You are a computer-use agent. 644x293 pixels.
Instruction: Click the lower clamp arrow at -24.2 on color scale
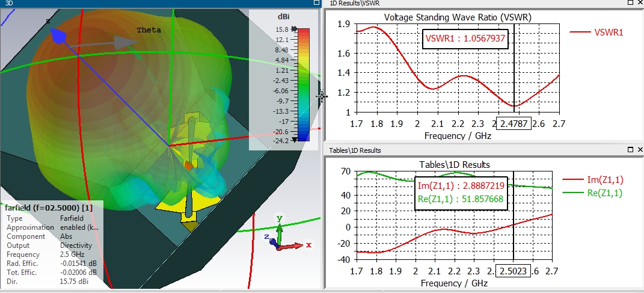pyautogui.click(x=294, y=140)
